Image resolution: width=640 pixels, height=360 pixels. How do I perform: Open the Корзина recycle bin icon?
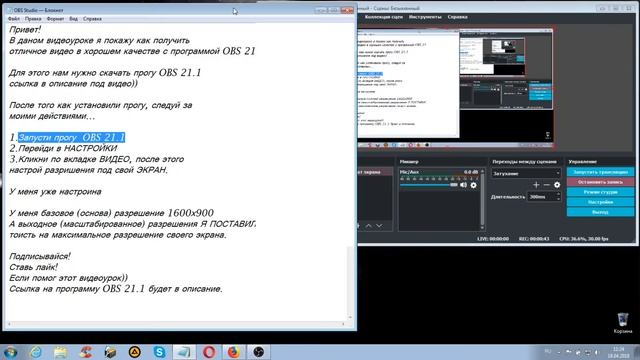pyautogui.click(x=623, y=322)
